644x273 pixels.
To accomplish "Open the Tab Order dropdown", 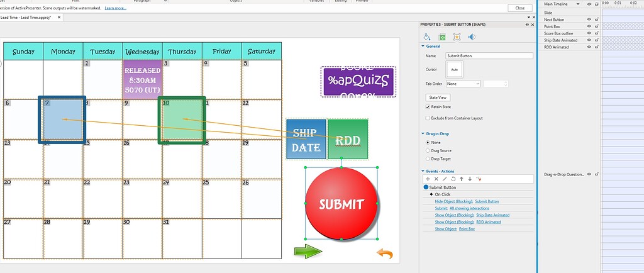I will (463, 83).
